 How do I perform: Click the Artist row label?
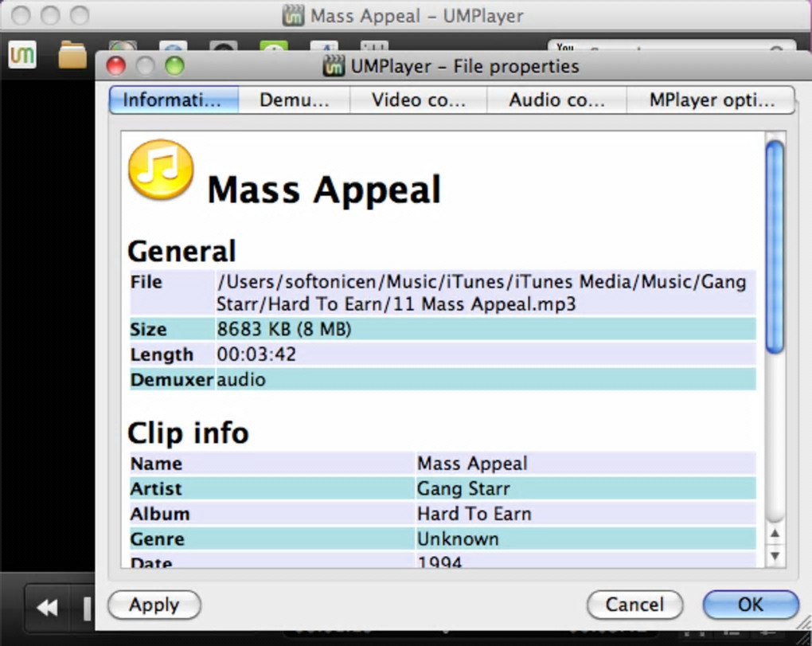pyautogui.click(x=156, y=488)
